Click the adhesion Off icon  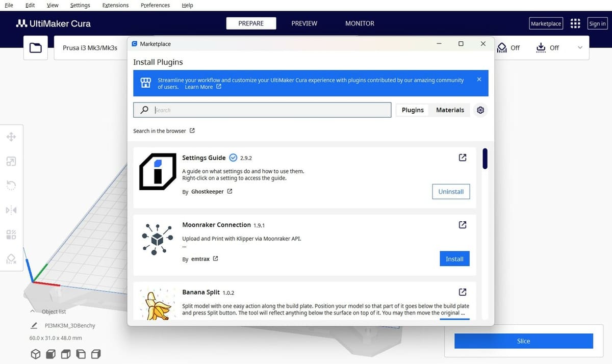tap(541, 47)
